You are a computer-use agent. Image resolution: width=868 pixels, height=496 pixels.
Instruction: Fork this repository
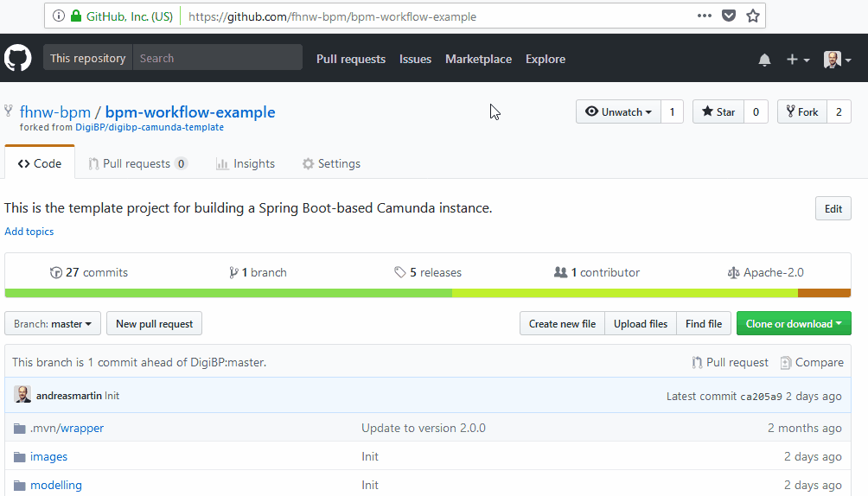pyautogui.click(x=802, y=111)
